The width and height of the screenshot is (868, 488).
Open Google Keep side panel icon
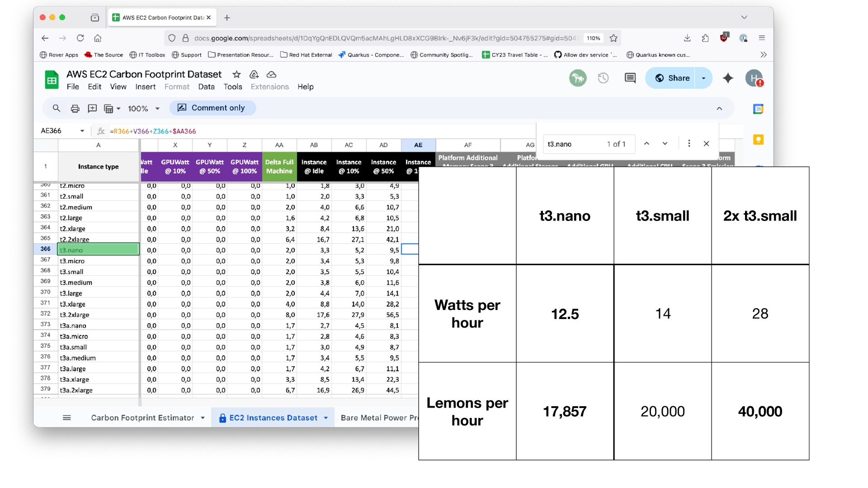click(x=758, y=140)
